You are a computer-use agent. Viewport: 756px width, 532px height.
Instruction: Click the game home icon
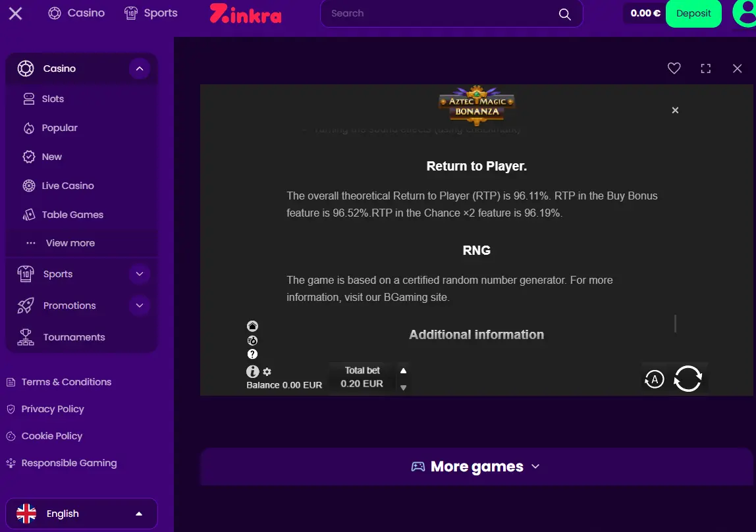pyautogui.click(x=252, y=326)
